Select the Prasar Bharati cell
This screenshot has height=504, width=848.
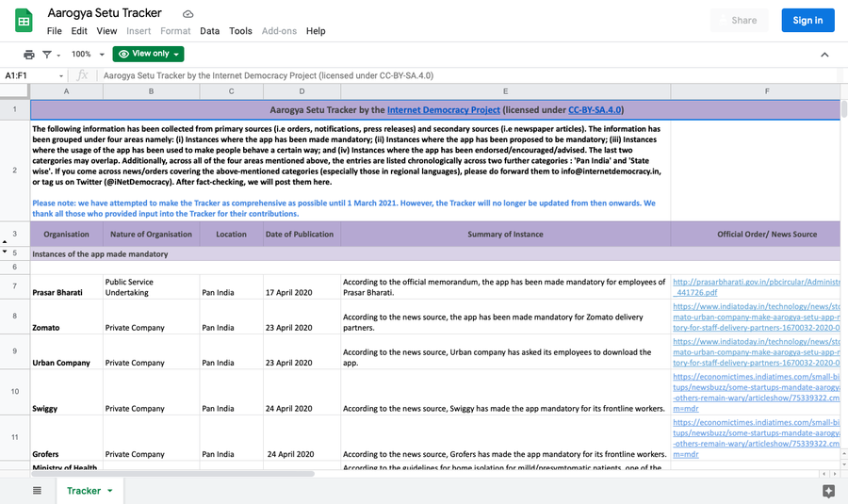tap(67, 286)
